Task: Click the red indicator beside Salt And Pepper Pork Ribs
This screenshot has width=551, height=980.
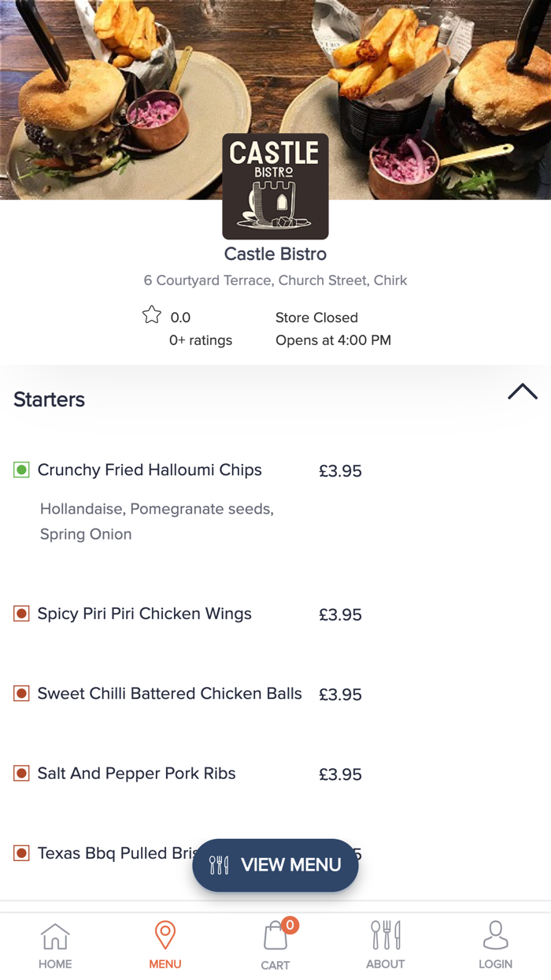Action: click(21, 773)
